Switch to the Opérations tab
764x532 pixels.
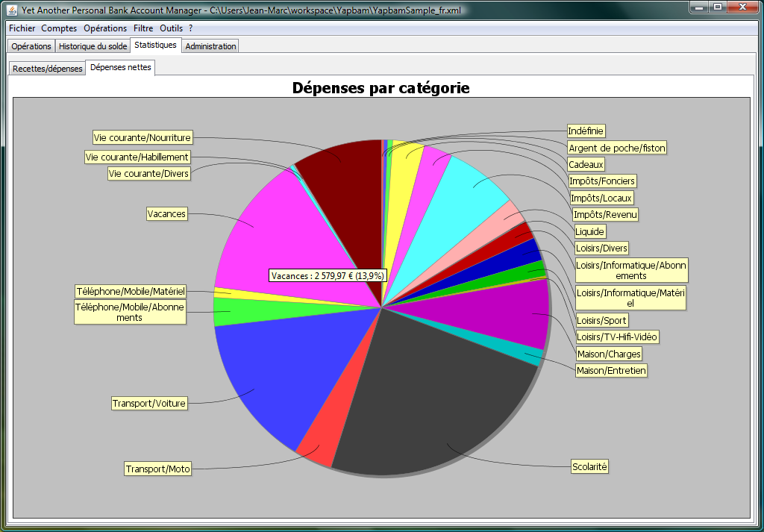[31, 46]
